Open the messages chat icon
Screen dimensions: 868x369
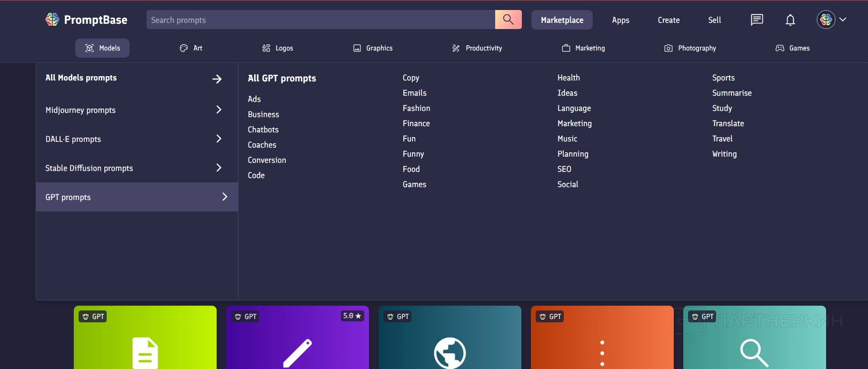[x=757, y=20]
